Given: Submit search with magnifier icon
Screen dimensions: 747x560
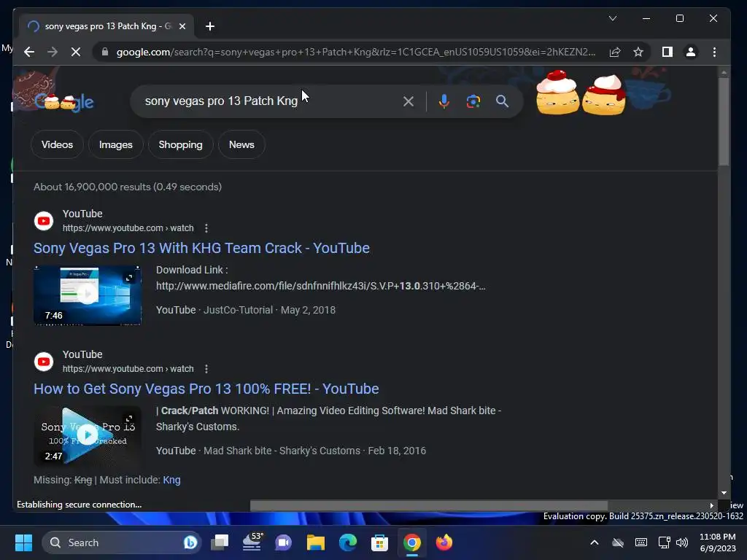Looking at the screenshot, I should click(x=502, y=101).
